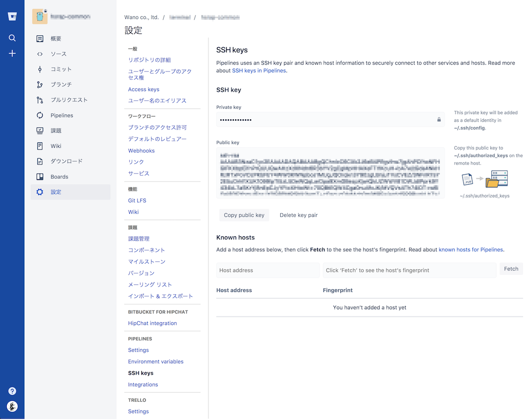Open the Bitbucket logo in left rail
The height and width of the screenshot is (420, 529).
[12, 16]
